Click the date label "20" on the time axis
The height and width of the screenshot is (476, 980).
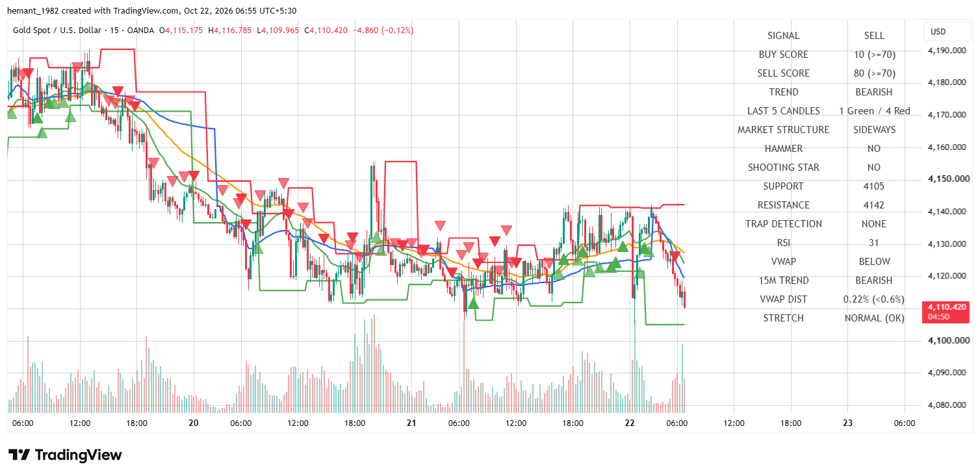coord(193,423)
